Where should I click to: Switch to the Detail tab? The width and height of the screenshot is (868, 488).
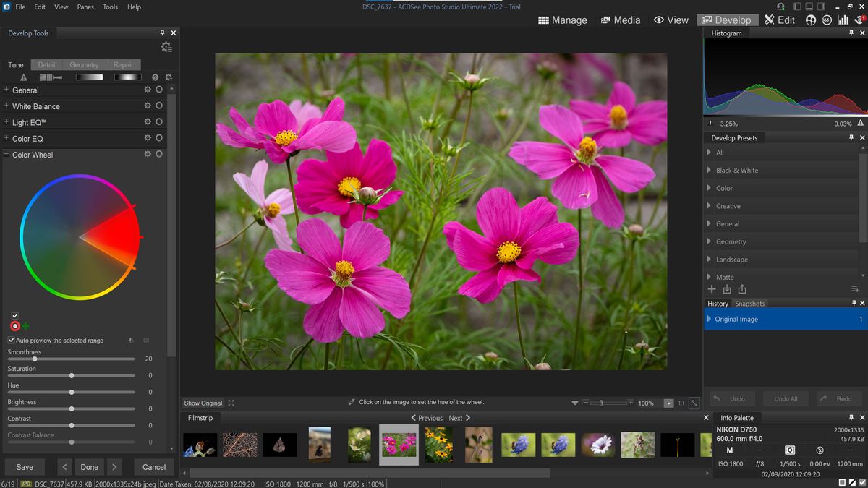(x=46, y=64)
